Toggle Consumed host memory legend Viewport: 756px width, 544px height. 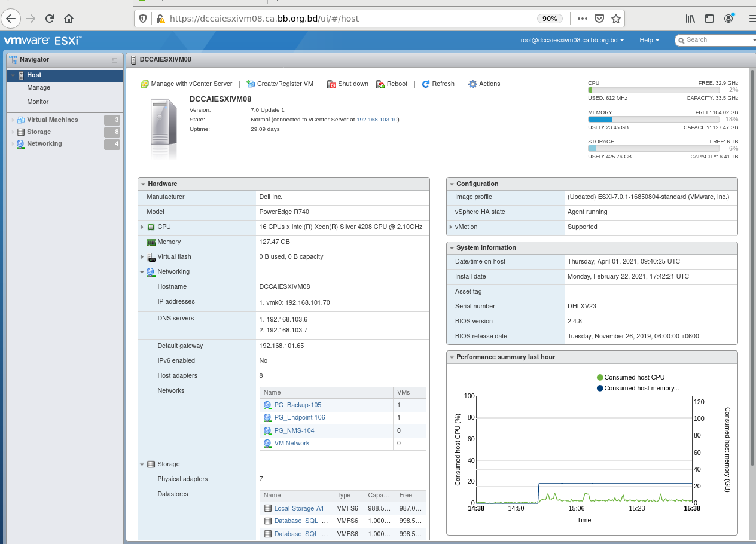point(638,388)
